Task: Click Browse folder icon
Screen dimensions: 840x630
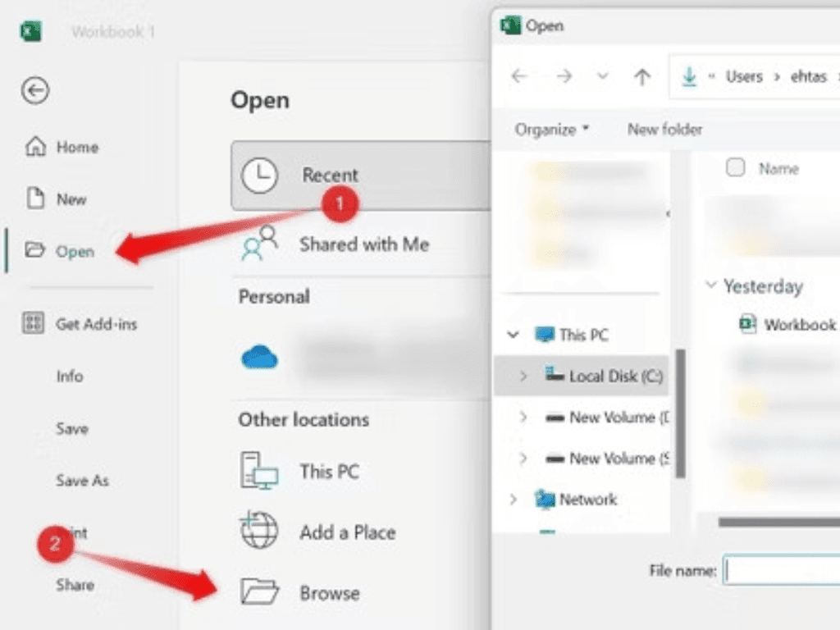Action: point(259,592)
